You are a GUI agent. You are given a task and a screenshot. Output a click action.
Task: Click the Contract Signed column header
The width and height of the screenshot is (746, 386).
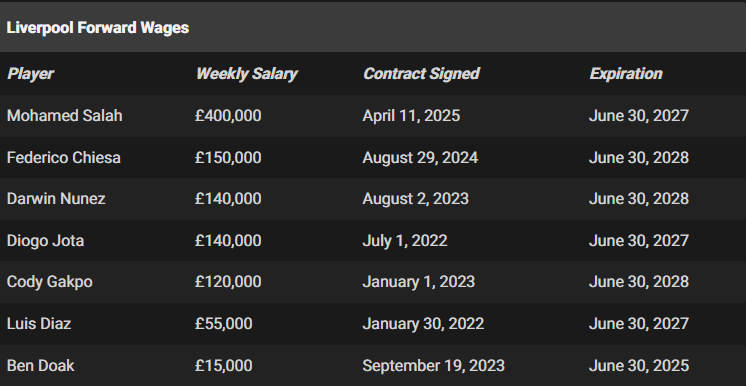[421, 74]
